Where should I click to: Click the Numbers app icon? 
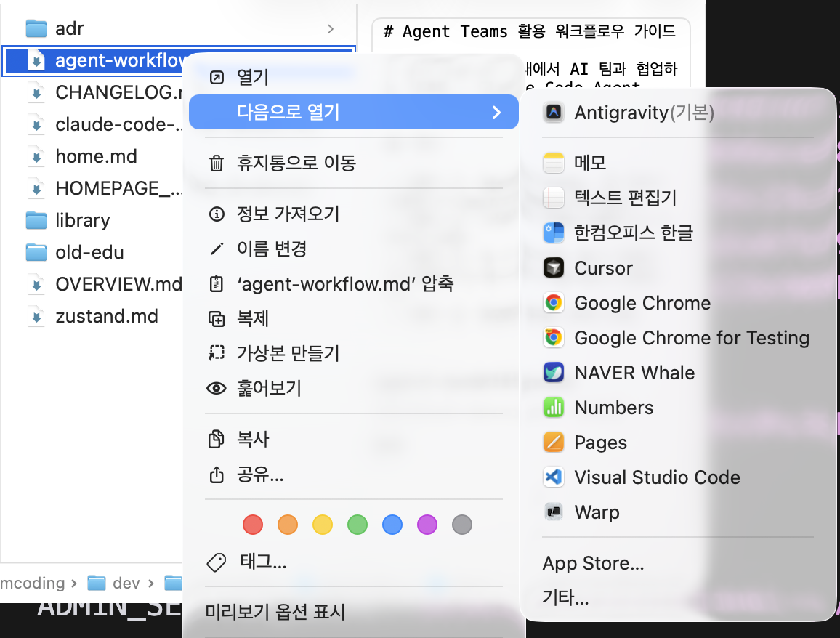[554, 408]
